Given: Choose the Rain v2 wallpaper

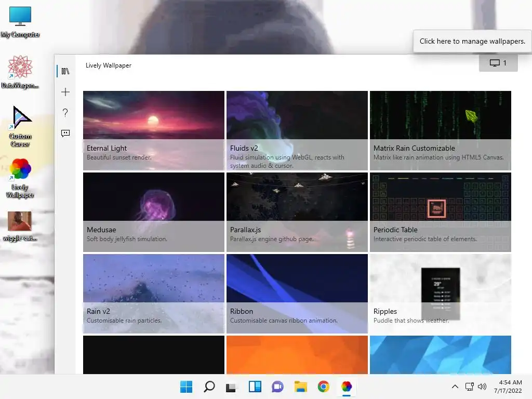Looking at the screenshot, I should 154,294.
